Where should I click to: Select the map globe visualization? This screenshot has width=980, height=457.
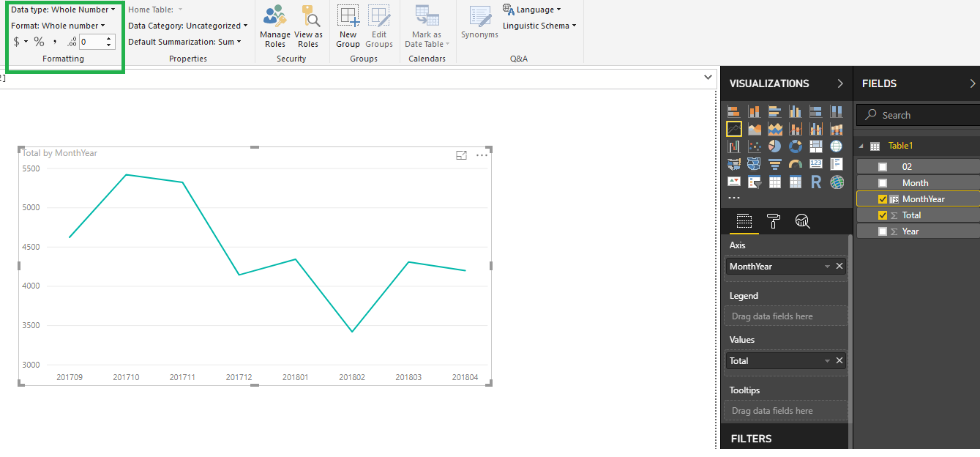pos(836,147)
